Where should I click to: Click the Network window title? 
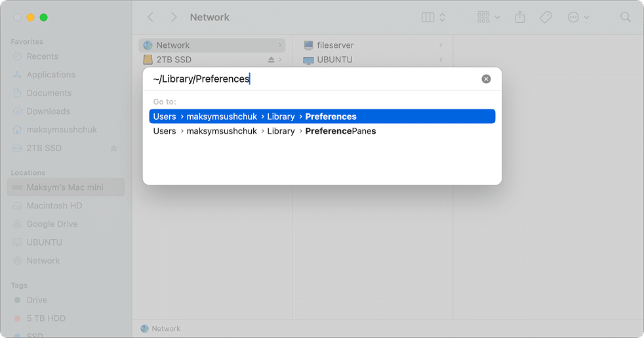point(209,17)
